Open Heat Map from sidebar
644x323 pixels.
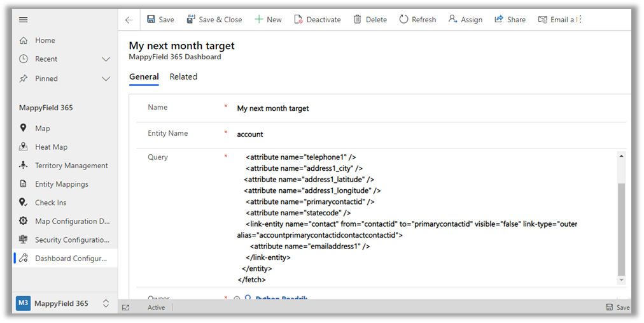click(x=51, y=147)
